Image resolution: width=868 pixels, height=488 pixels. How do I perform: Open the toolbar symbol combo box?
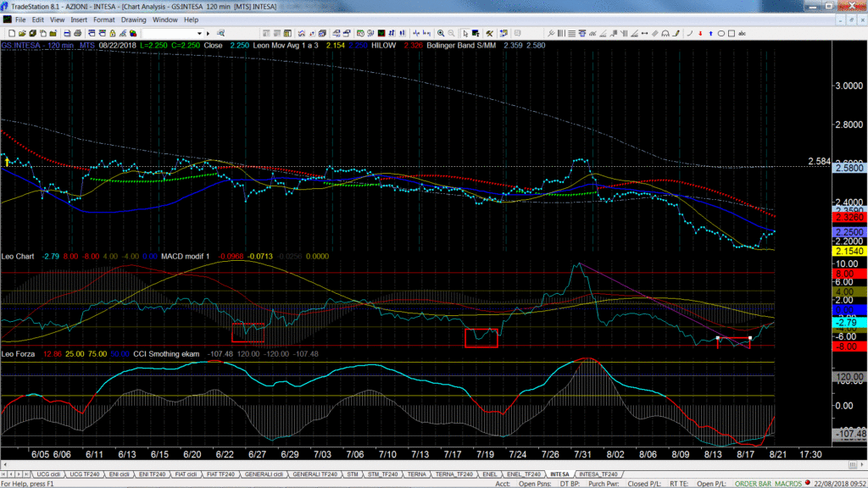click(x=173, y=34)
